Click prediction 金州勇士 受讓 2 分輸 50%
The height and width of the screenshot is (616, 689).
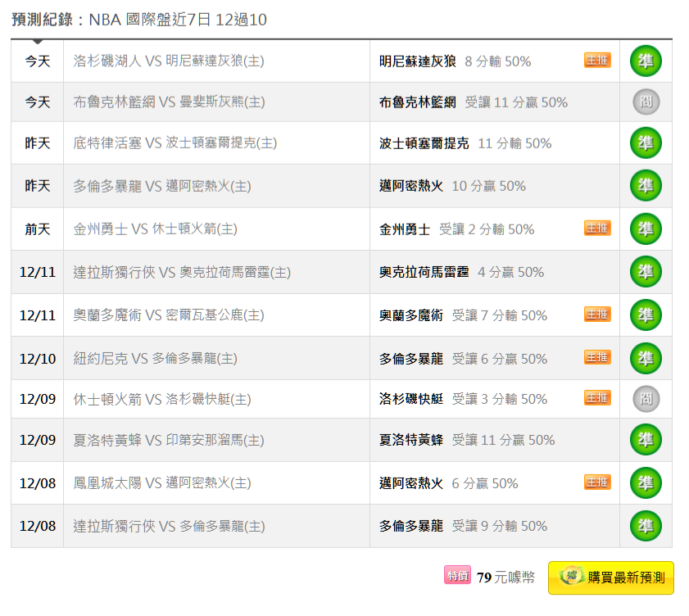tap(457, 229)
